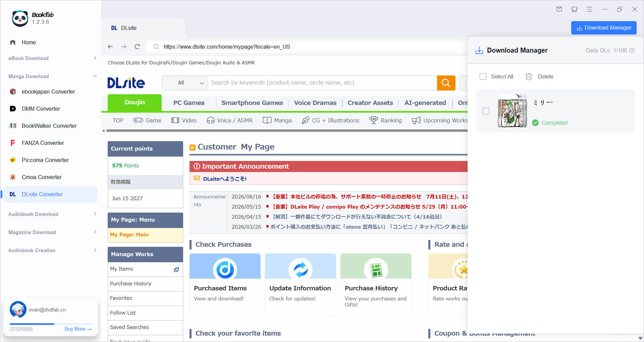Image resolution: width=644 pixels, height=342 pixels.
Task: Open DMM Converter icon
Action: pos(13,109)
